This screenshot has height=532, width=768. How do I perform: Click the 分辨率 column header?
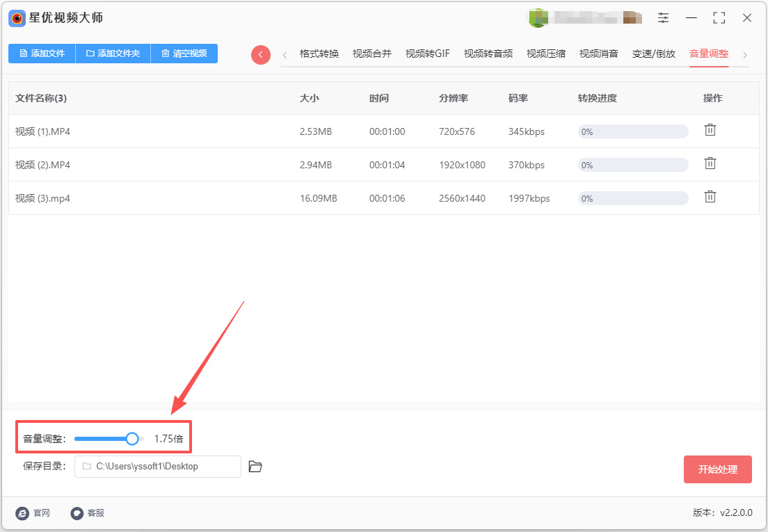pyautogui.click(x=454, y=98)
